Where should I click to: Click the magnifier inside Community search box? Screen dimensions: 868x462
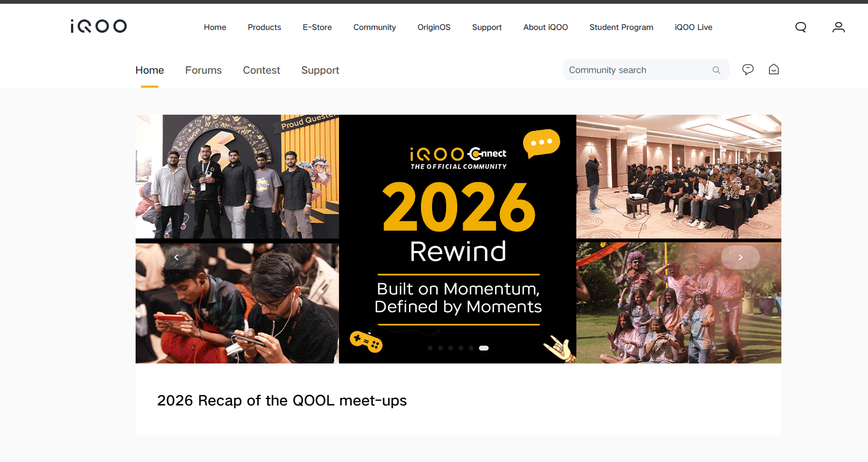pos(716,70)
